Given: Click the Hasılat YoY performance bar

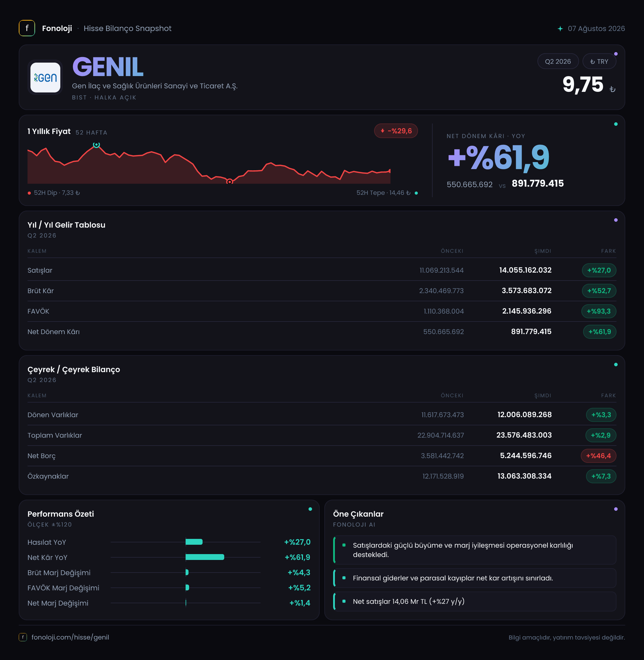Looking at the screenshot, I should point(194,542).
